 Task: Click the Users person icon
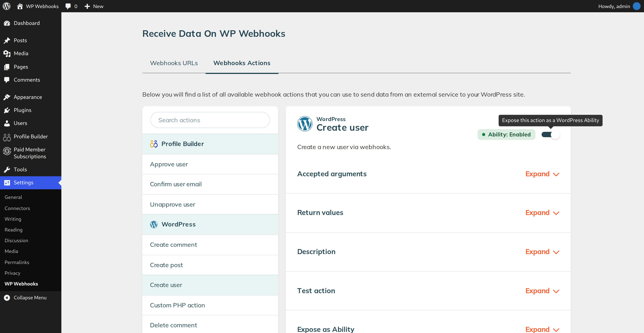(7, 123)
